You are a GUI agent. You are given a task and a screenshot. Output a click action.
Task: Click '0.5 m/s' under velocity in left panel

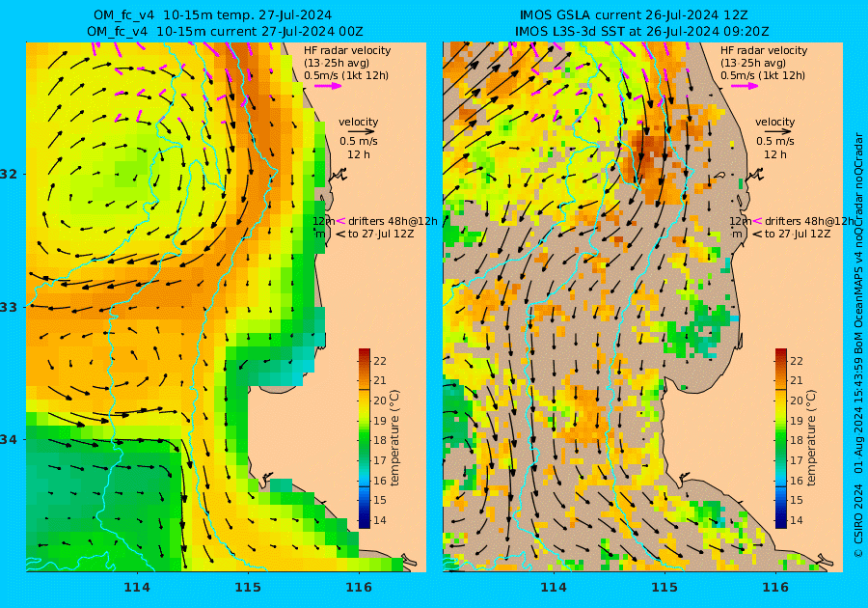tap(358, 141)
